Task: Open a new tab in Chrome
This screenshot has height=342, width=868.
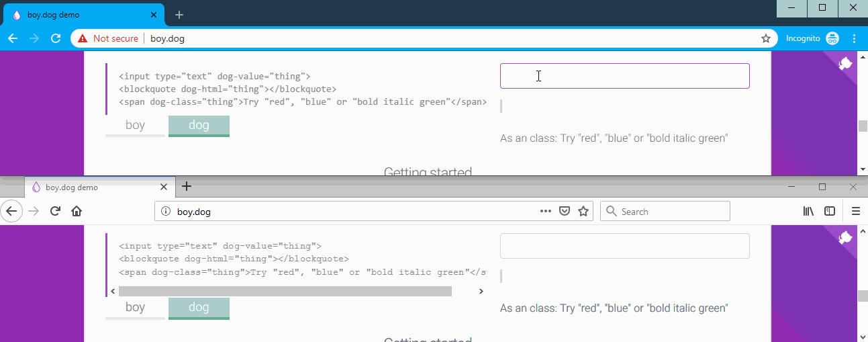Action: pyautogui.click(x=179, y=15)
